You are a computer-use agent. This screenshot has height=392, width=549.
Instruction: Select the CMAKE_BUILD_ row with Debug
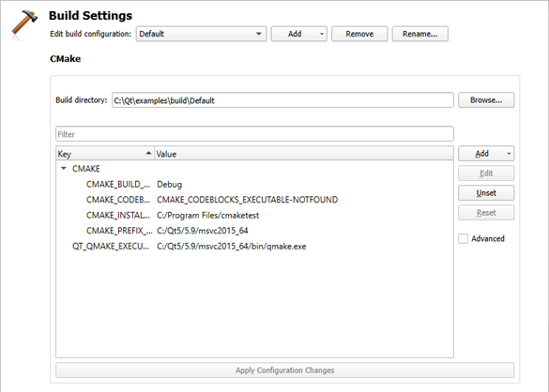pos(254,184)
